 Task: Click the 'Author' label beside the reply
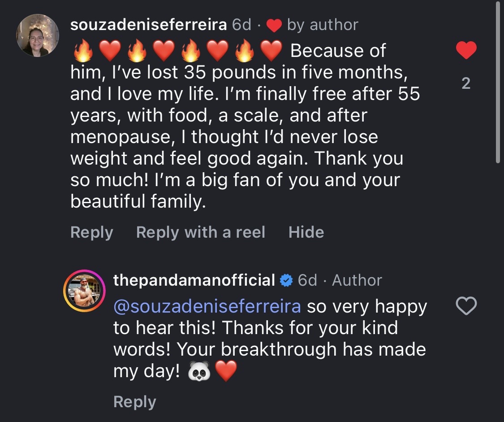357,281
